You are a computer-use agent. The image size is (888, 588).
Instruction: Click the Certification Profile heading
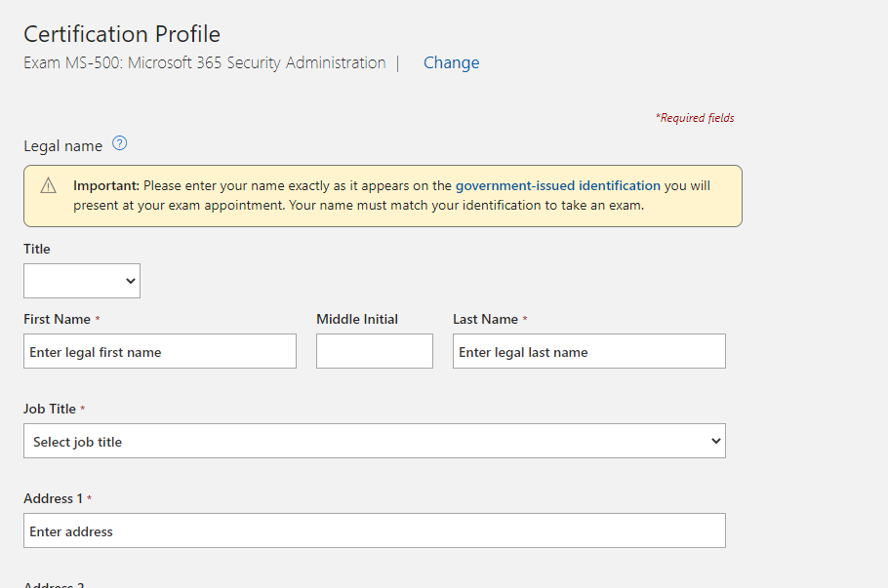click(122, 34)
